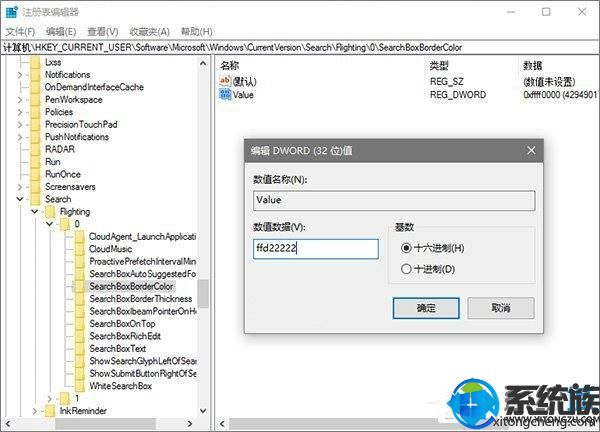Click the Screensavers folder icon
600x432 pixels.
(36, 187)
